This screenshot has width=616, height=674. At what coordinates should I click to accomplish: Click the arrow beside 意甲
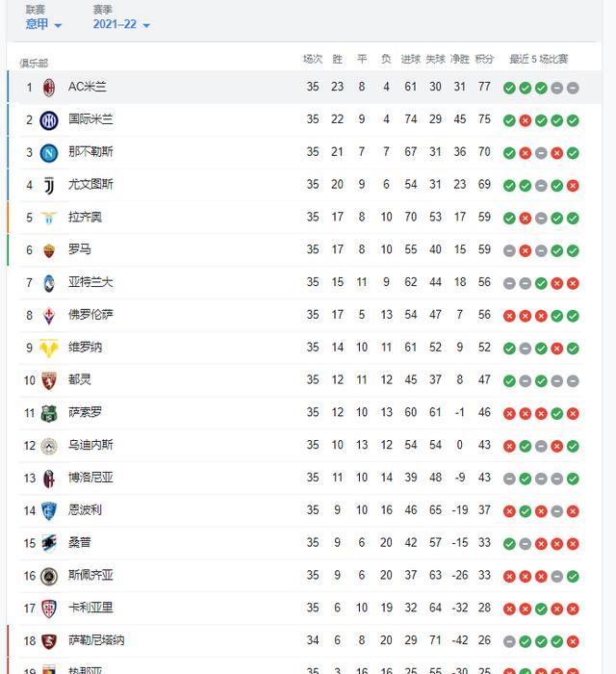click(x=58, y=25)
